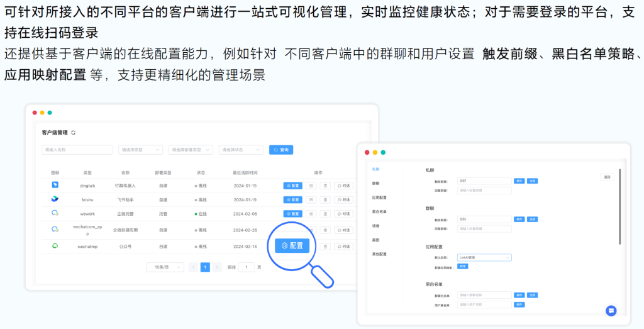This screenshot has width=644, height=329.
Task: Open the blue chat bubble widget
Action: [611, 311]
